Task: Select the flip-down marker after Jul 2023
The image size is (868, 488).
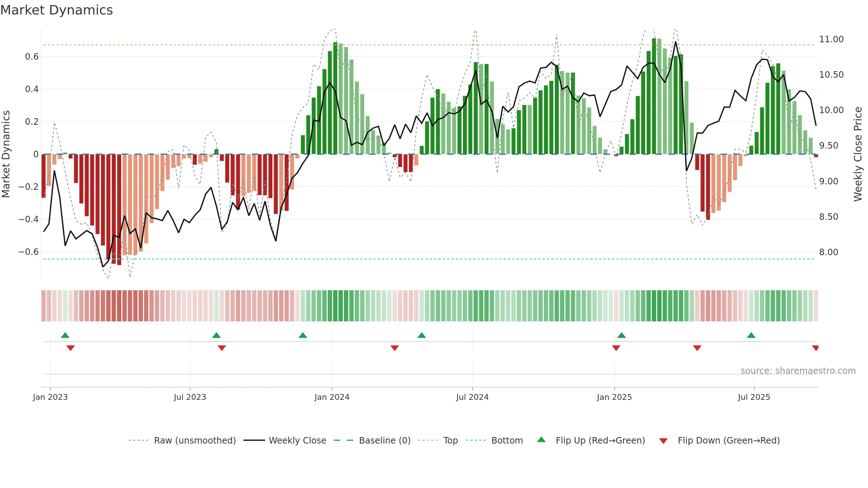Action: [x=222, y=348]
